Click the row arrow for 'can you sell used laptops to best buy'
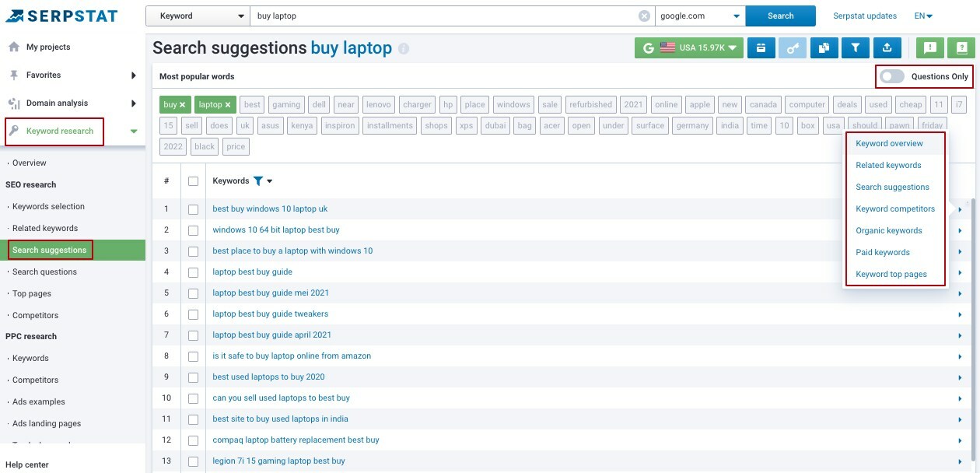The image size is (980, 473). [x=960, y=398]
